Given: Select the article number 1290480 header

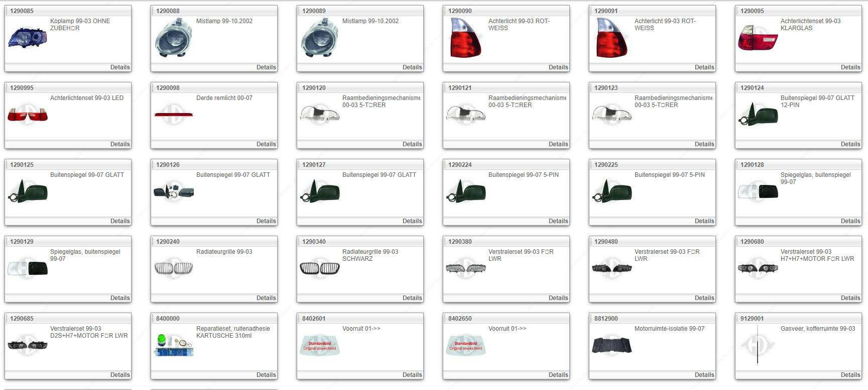Looking at the screenshot, I should (606, 242).
